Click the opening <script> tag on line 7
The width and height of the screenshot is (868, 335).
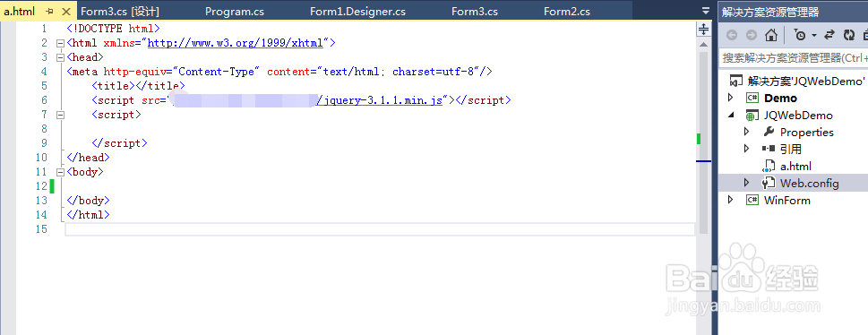pos(116,115)
